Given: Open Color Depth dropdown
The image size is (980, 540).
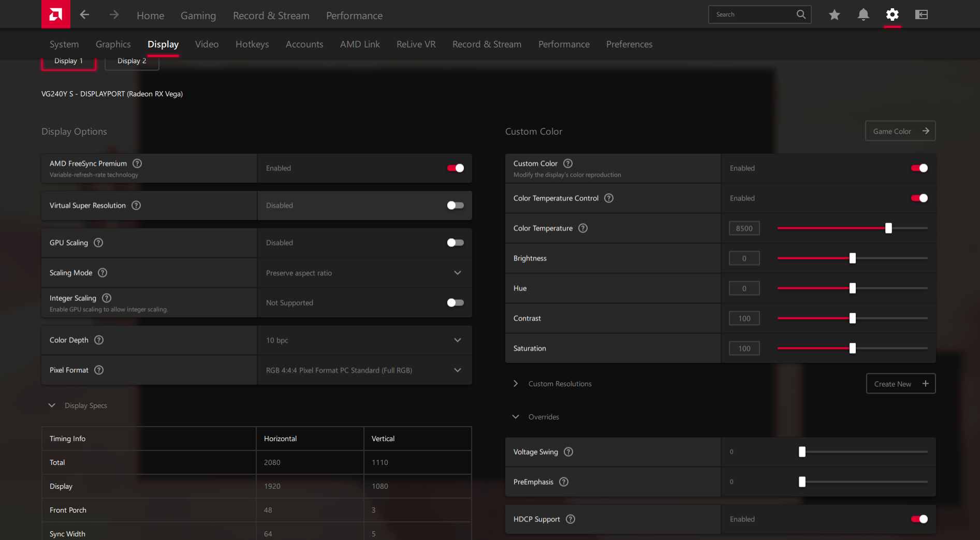Looking at the screenshot, I should click(364, 340).
